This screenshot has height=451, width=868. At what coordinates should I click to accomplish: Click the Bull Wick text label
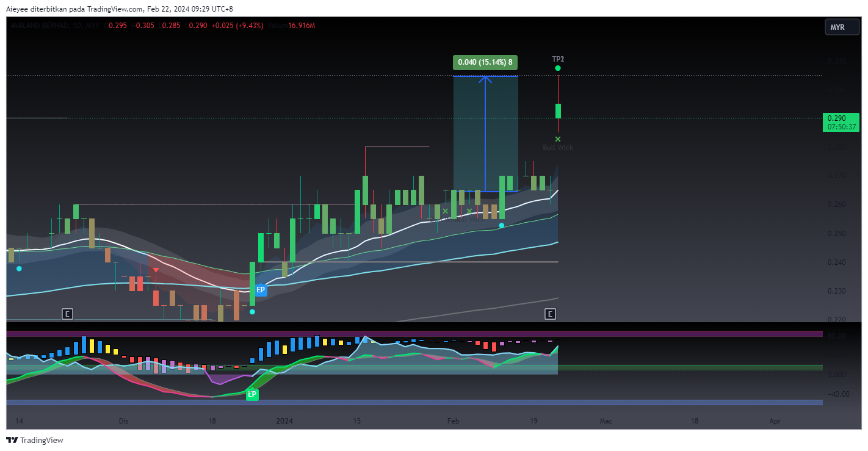click(558, 148)
